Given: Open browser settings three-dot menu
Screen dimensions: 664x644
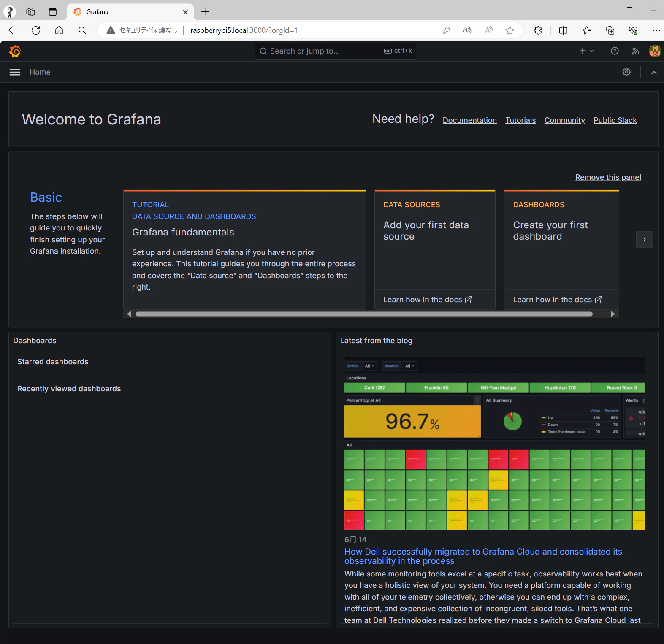Looking at the screenshot, I should click(656, 30).
